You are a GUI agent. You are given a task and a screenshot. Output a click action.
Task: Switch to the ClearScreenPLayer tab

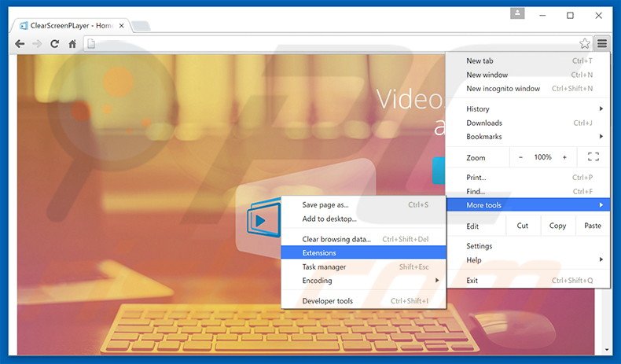(72, 26)
